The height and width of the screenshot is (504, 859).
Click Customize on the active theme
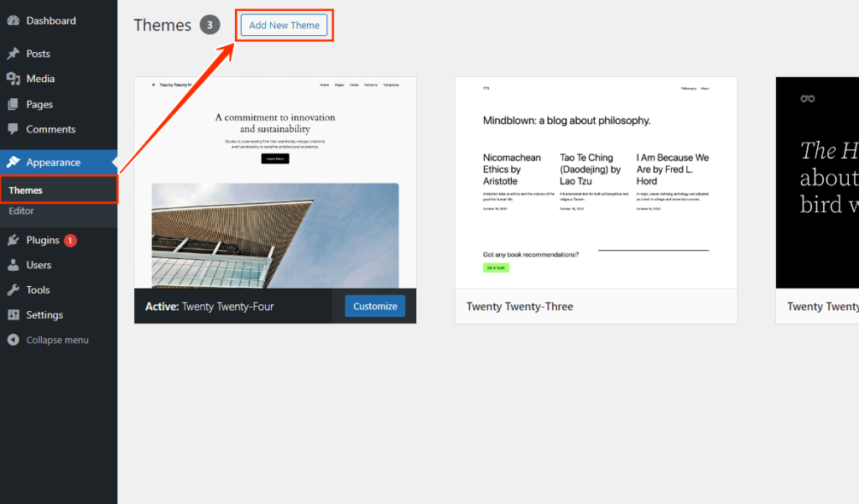[375, 306]
